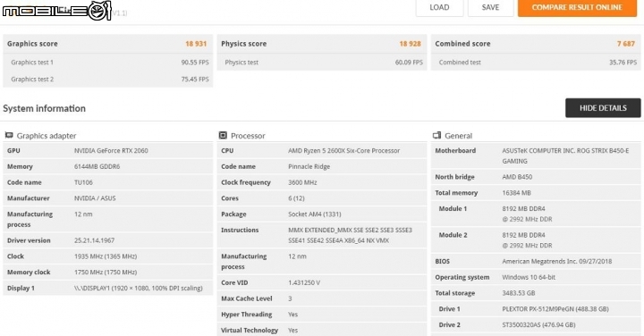Click total memory 16384 MB
This screenshot has height=336, width=644.
pyautogui.click(x=516, y=193)
